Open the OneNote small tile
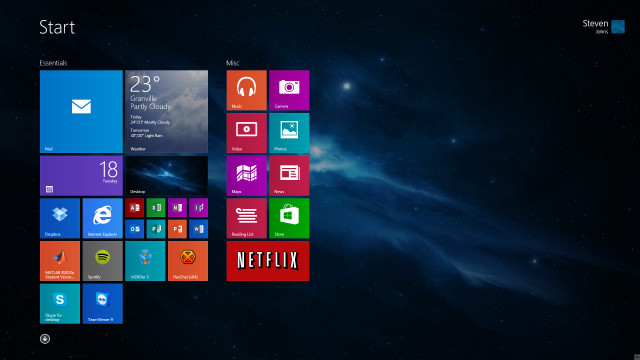640x360 pixels. tap(177, 208)
